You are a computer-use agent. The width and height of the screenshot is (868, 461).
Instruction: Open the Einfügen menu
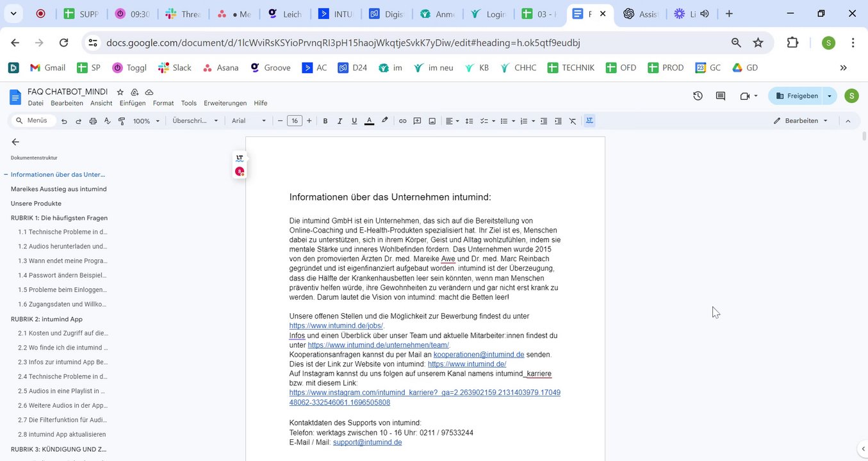pos(132,103)
